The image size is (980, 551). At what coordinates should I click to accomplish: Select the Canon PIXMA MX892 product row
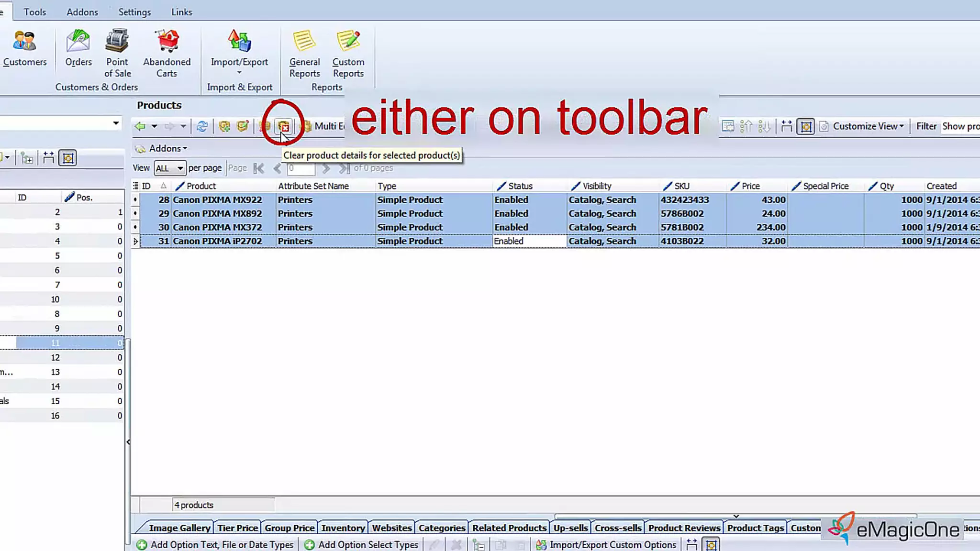217,213
